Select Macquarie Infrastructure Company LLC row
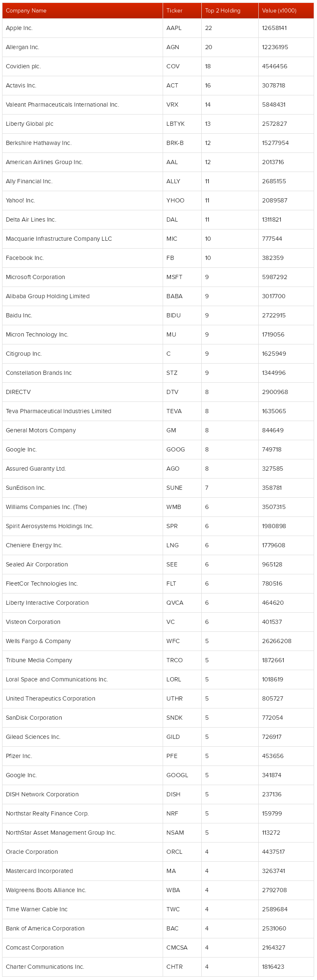317x980 pixels. [x=158, y=239]
